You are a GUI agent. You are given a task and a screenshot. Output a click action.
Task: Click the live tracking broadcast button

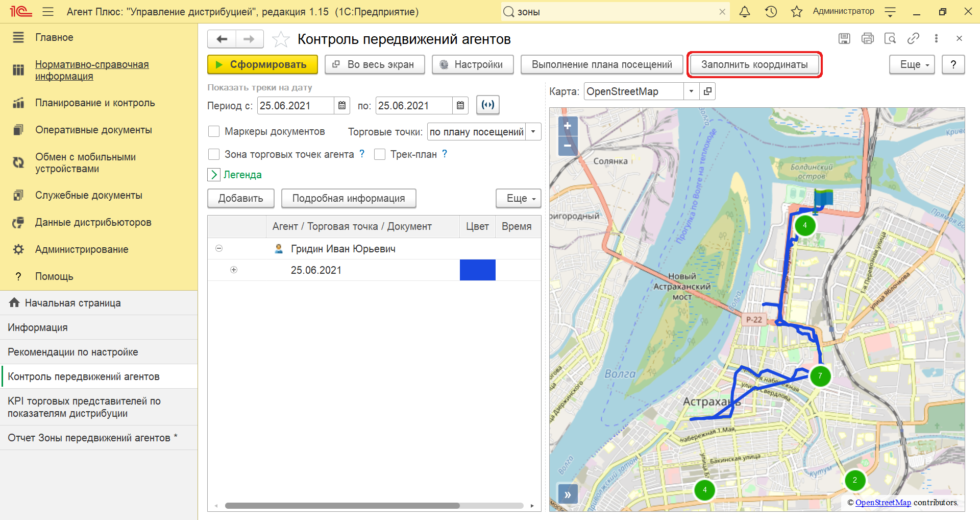point(488,105)
